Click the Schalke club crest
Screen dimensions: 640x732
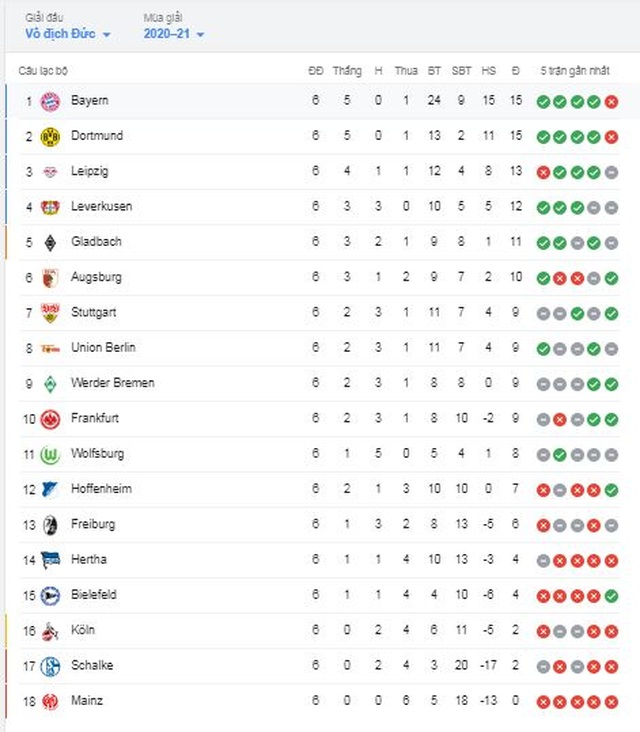click(x=50, y=666)
